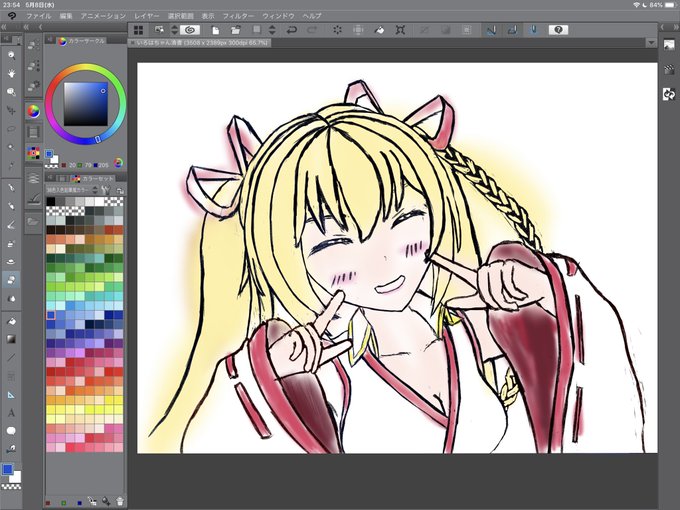Select the Move layer tool

[x=11, y=110]
